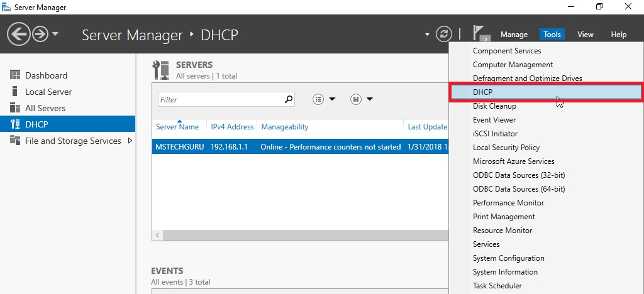Expand File and Storage Services arrow

[130, 141]
